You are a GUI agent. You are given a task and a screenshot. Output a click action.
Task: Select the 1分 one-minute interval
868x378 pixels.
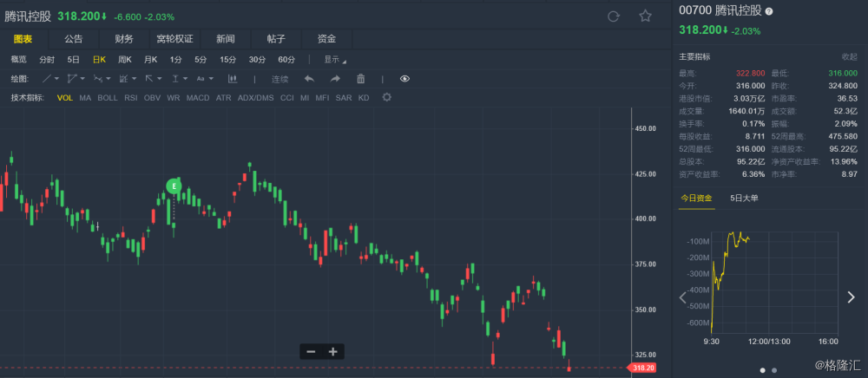tap(175, 60)
